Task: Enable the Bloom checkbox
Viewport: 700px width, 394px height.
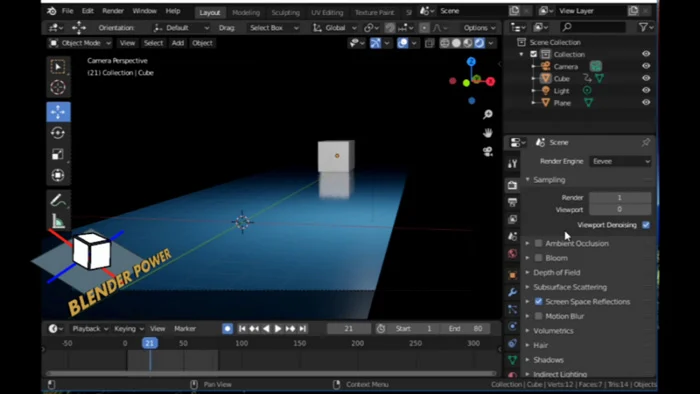Action: [x=538, y=258]
